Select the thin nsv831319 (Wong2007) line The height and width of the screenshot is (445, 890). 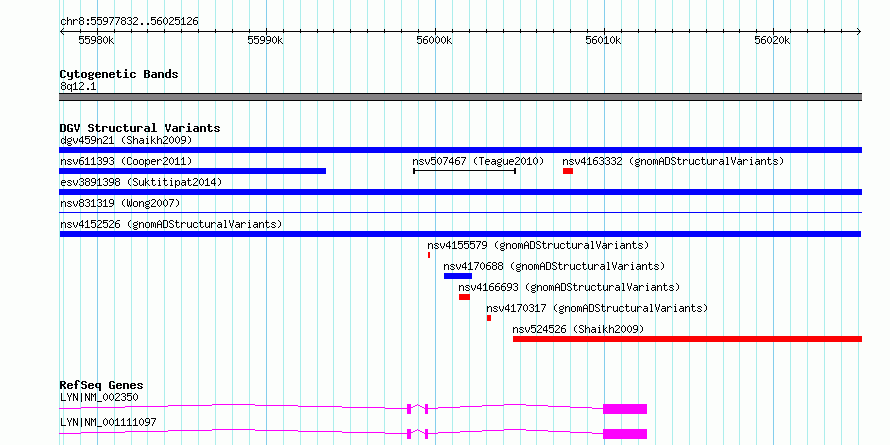pos(460,213)
